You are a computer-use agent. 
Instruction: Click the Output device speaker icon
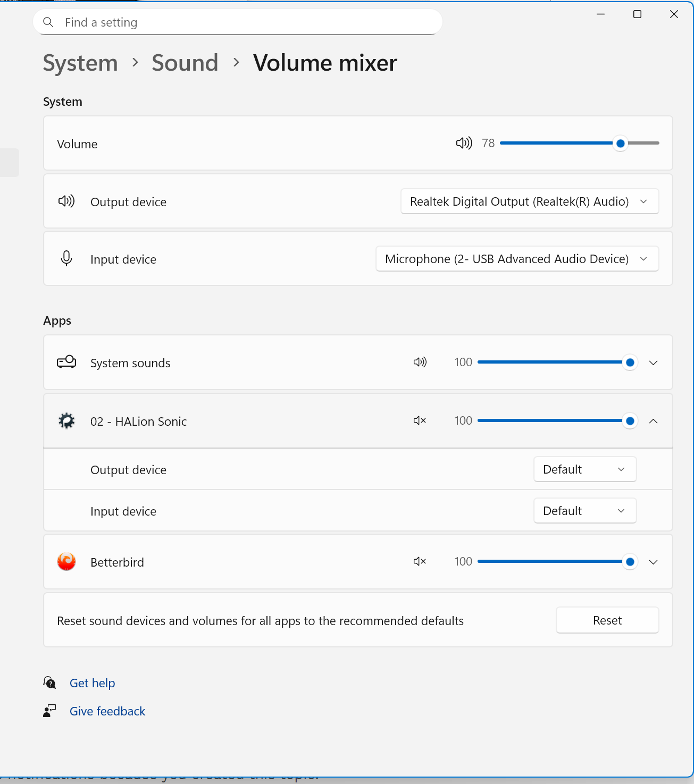click(66, 201)
